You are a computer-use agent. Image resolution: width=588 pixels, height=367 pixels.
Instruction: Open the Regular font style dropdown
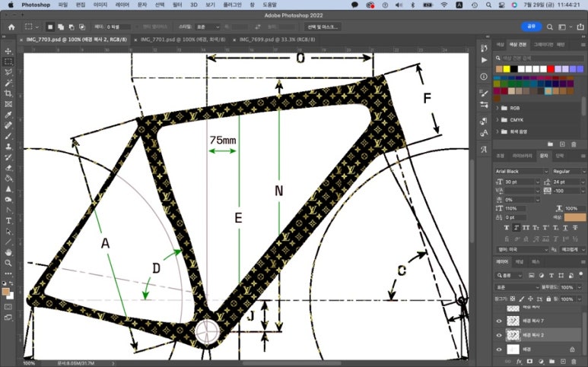click(x=583, y=171)
